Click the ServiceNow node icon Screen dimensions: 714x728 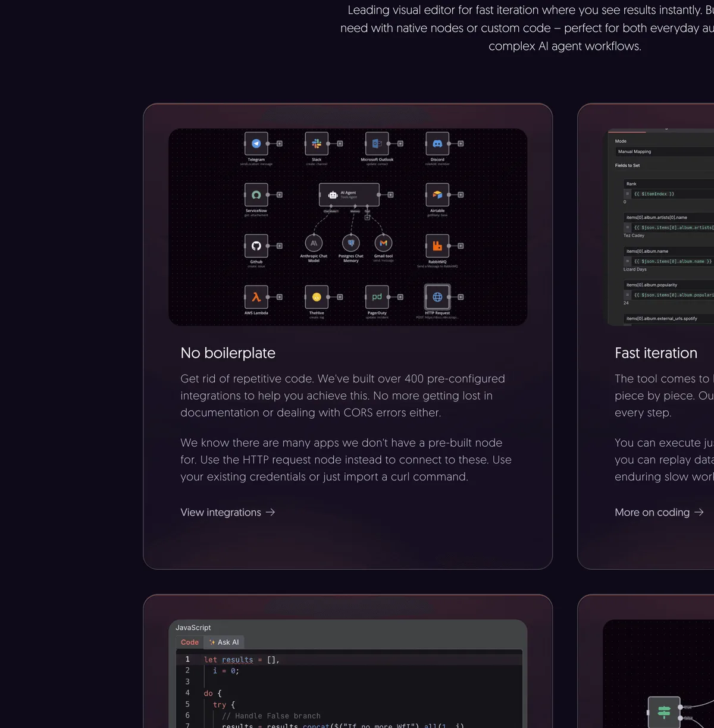click(x=256, y=194)
